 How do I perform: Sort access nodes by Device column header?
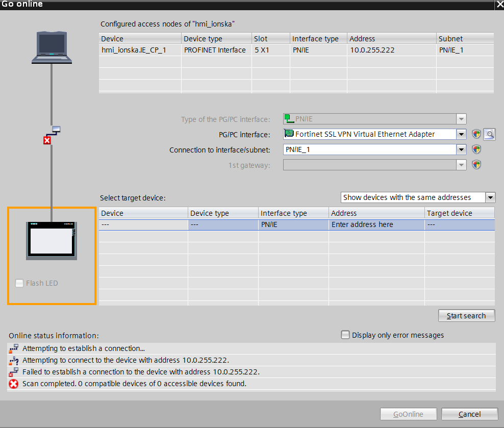click(140, 39)
